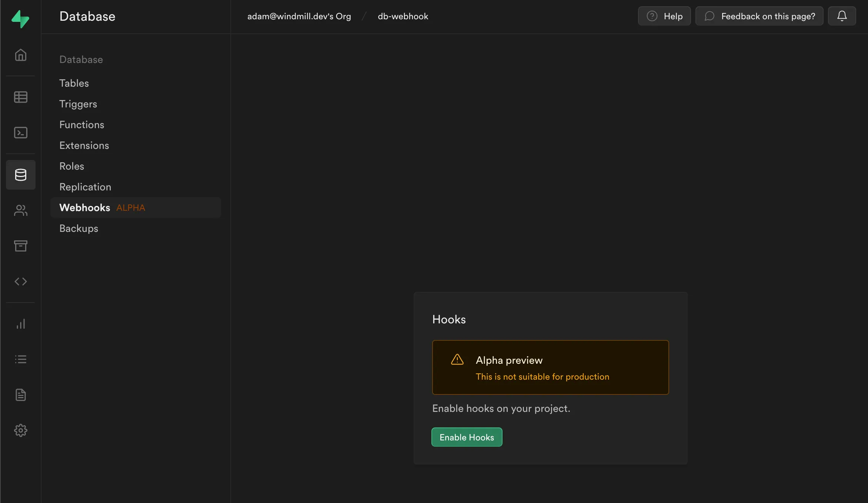This screenshot has width=868, height=503.
Task: Open the Storage icon
Action: click(20, 246)
